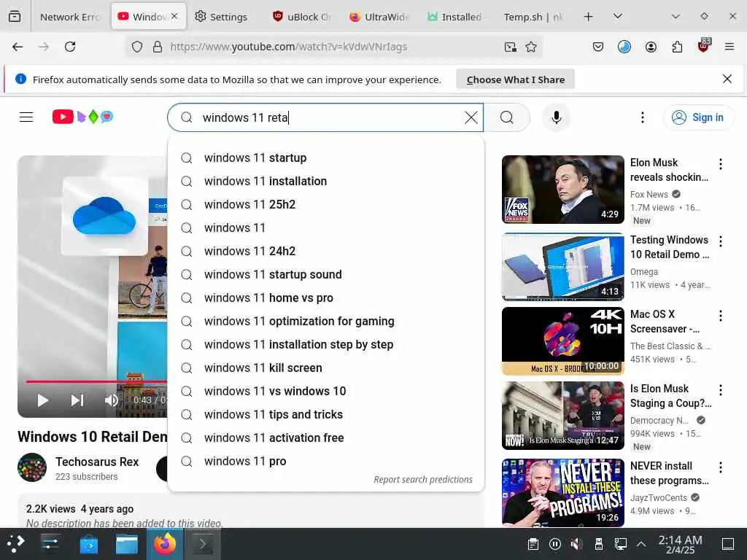Open options for Elon Musk reveals video

[720, 164]
